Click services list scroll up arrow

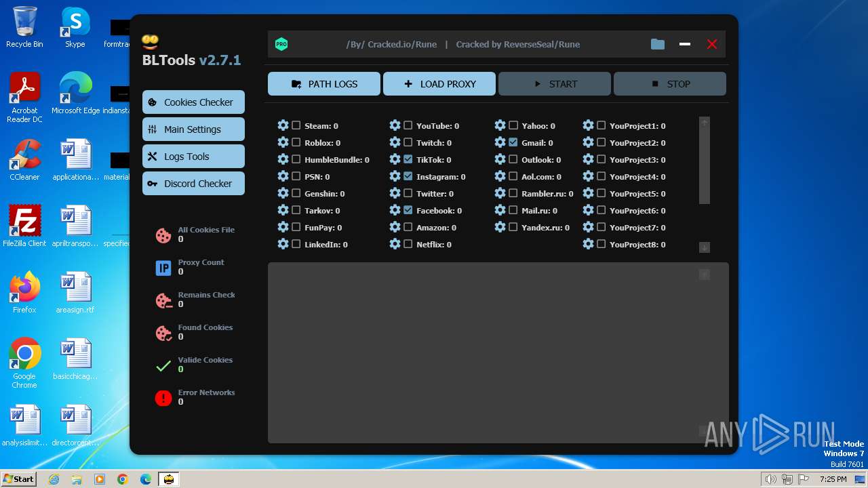(x=705, y=123)
